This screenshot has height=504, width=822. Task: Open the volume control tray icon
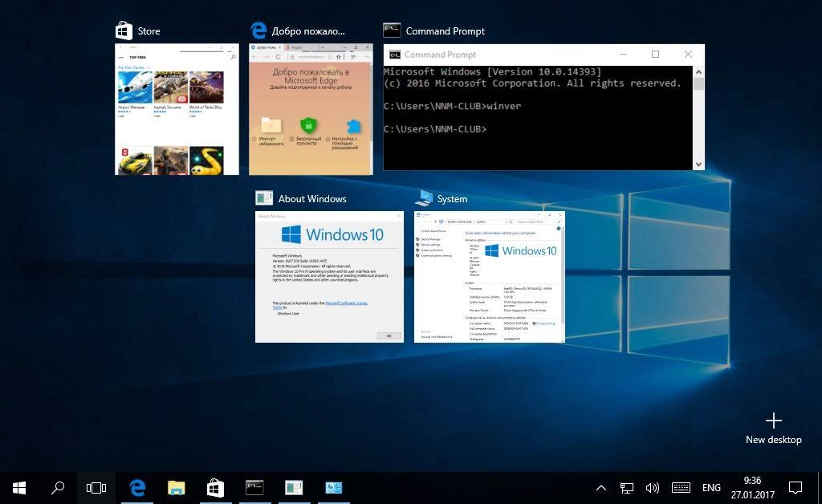pos(652,488)
